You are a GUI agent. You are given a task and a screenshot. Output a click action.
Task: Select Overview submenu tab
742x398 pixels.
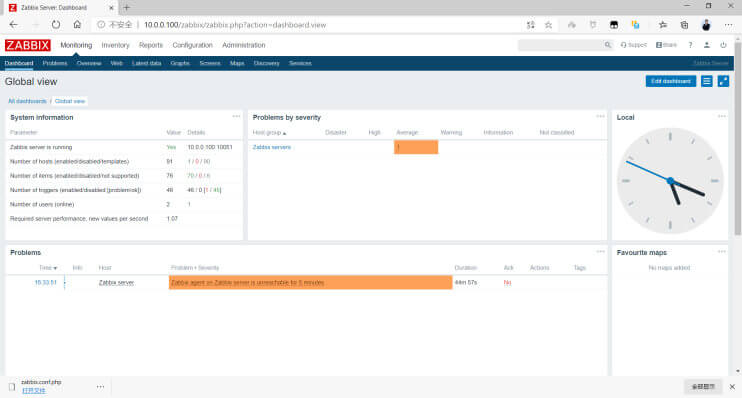[x=89, y=63]
